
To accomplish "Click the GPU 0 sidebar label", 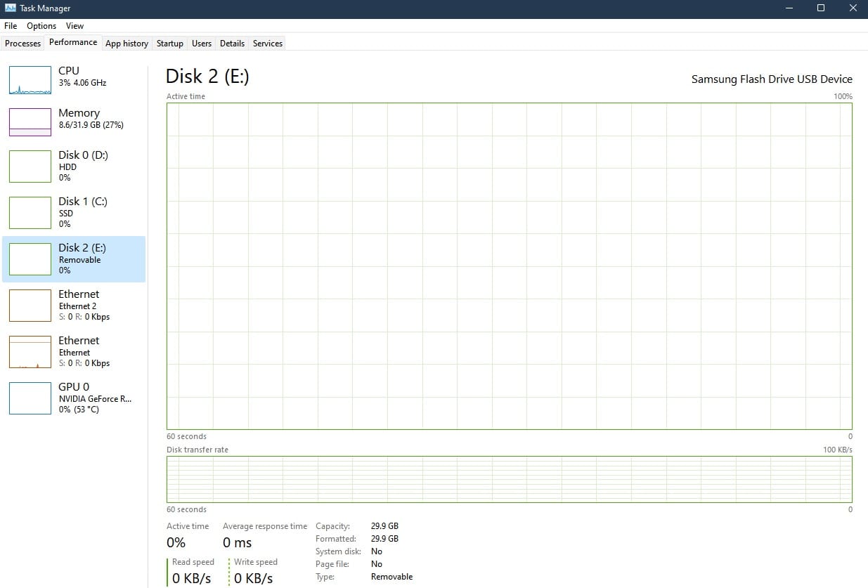I will [74, 386].
